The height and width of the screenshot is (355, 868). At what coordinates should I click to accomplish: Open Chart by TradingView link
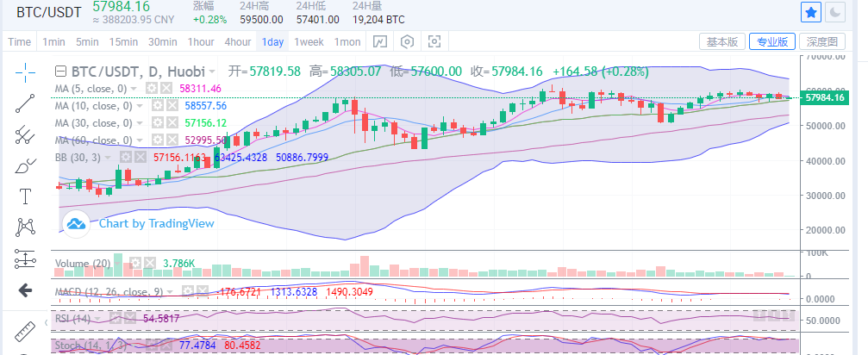tap(156, 223)
